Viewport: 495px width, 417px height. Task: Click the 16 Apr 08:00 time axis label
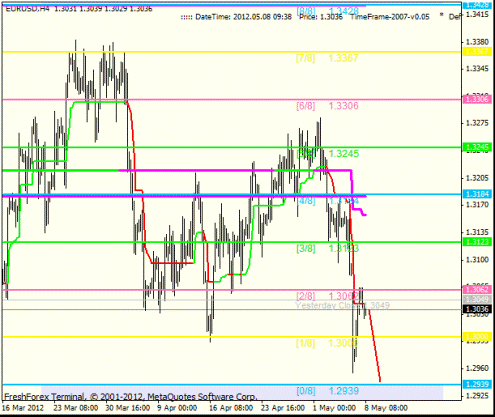[x=230, y=408]
